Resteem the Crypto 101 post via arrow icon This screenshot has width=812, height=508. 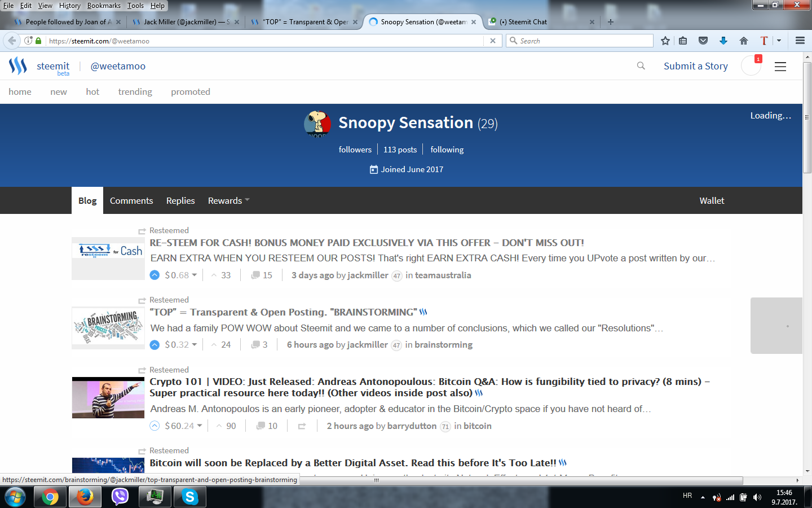pos(302,426)
